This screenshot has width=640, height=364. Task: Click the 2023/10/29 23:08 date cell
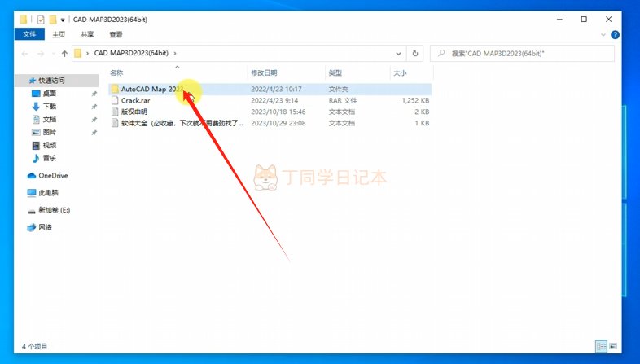coord(278,123)
